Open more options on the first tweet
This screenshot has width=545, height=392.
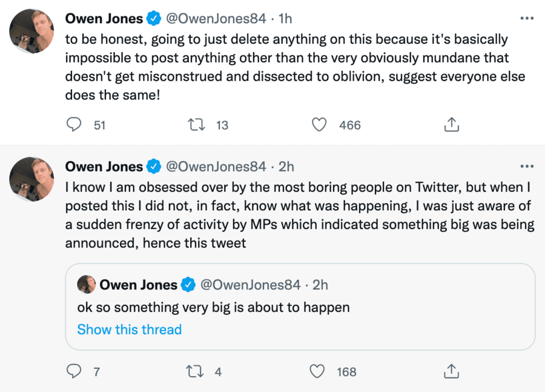coord(527,18)
